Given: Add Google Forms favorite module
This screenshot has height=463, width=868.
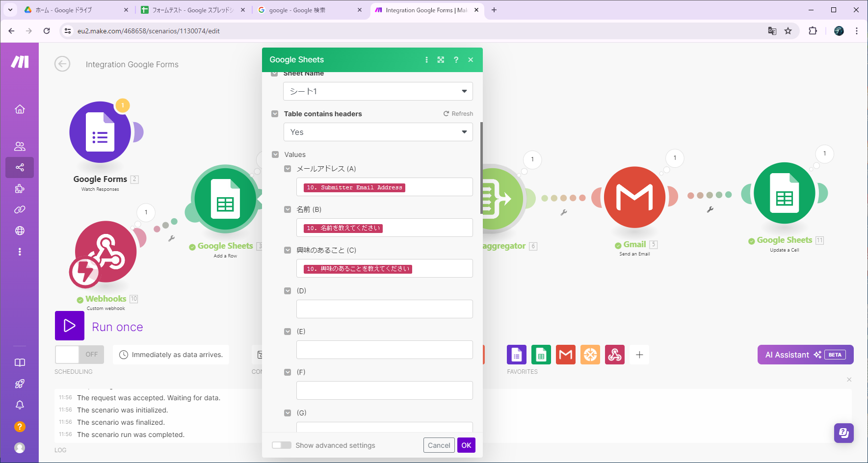Looking at the screenshot, I should 517,355.
